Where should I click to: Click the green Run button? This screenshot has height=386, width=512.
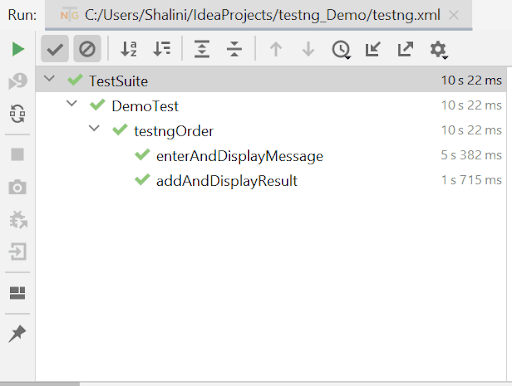[x=18, y=49]
